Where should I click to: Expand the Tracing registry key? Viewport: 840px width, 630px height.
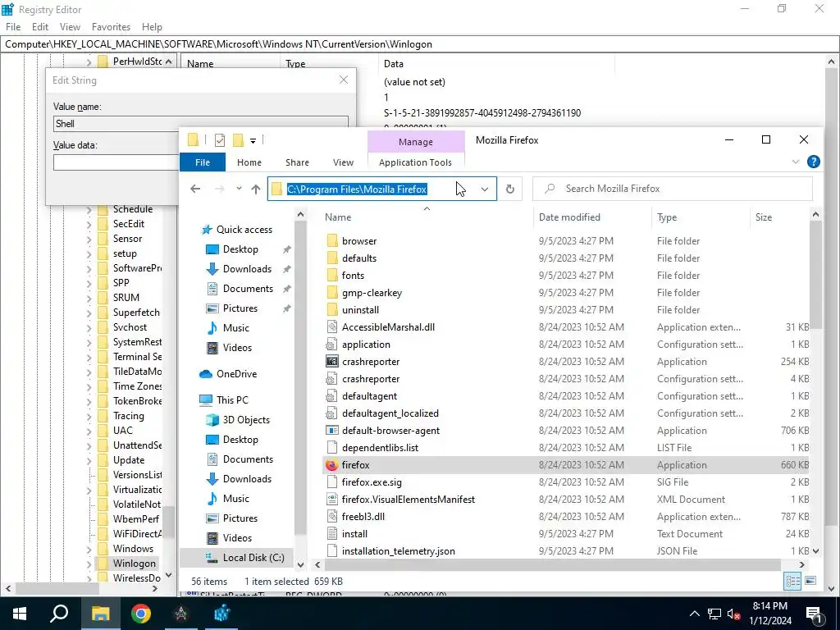89,416
